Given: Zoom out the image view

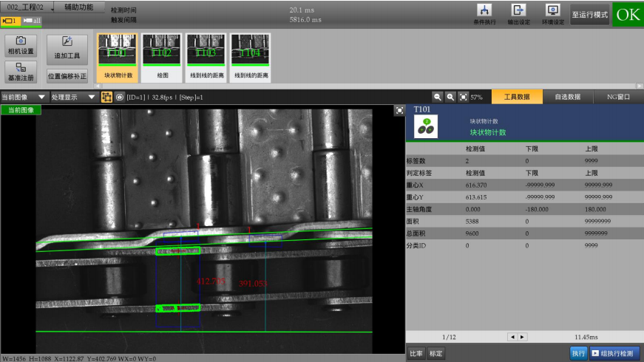Looking at the screenshot, I should pos(438,97).
